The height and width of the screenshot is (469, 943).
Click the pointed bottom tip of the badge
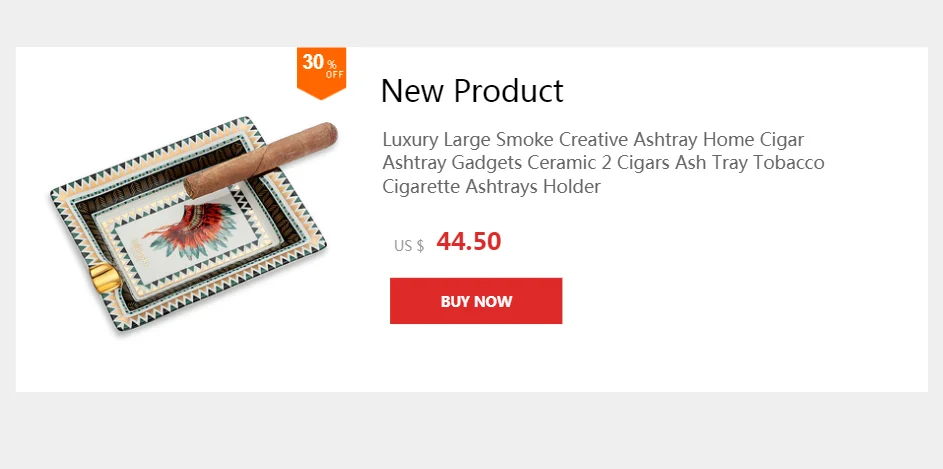[321, 96]
